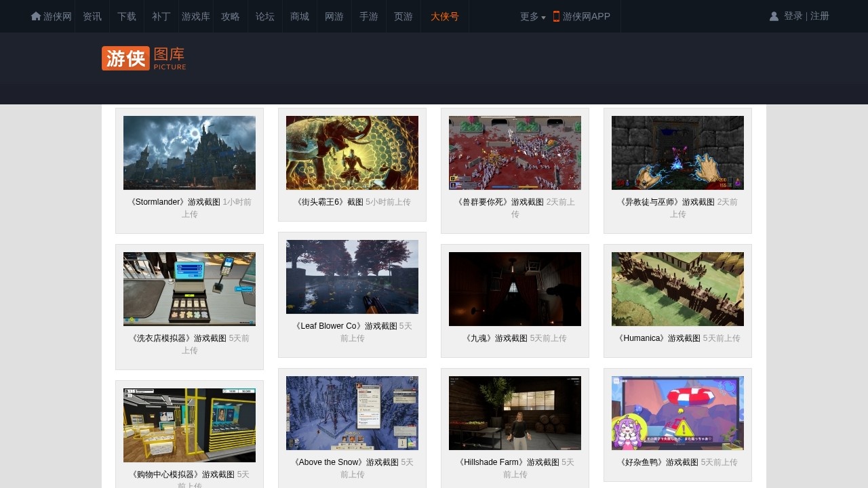Open the 兽群要你死 game thumbnail
Screen dimensions: 868x488
(515, 152)
